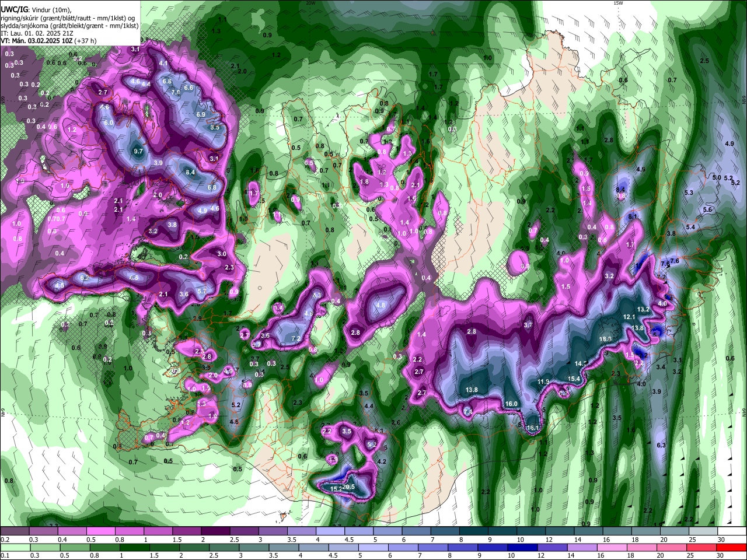This screenshot has height=560, width=747.
Task: Click the 16.1 precipitation value on the map
Action: (533, 428)
